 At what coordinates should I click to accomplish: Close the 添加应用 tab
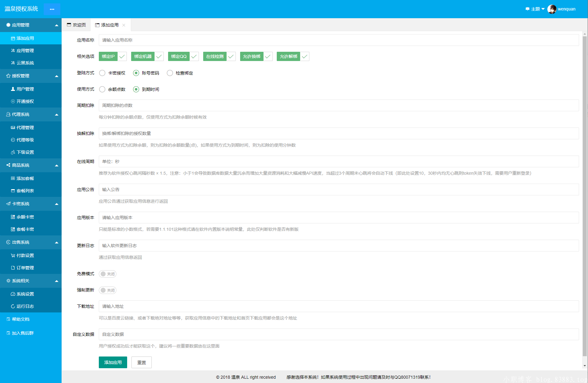pyautogui.click(x=124, y=25)
